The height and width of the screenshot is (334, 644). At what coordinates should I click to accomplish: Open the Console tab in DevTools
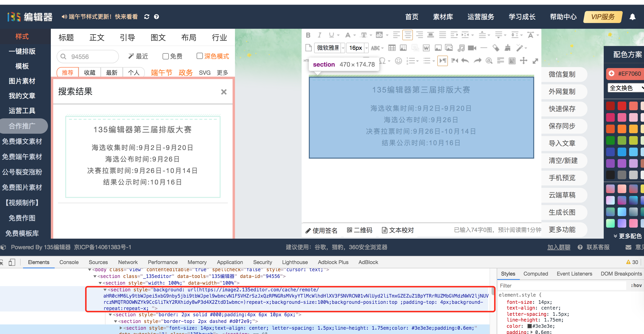coord(69,262)
